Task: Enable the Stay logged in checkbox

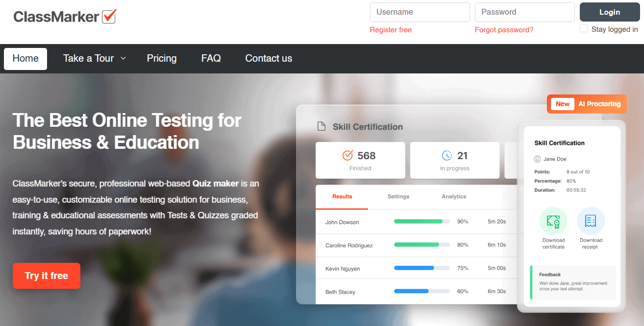Action: (x=584, y=29)
